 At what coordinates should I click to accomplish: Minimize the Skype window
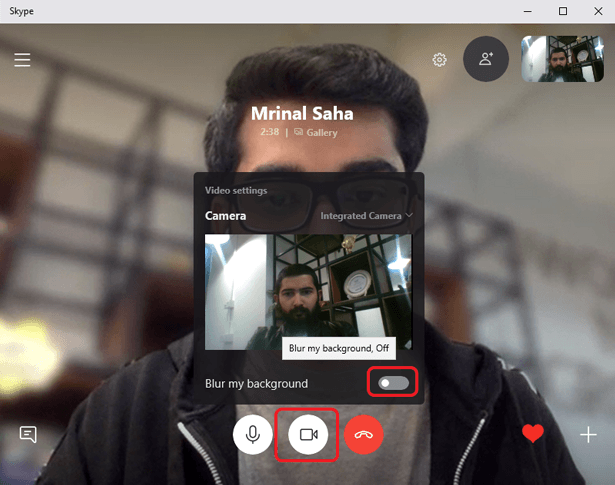(528, 11)
